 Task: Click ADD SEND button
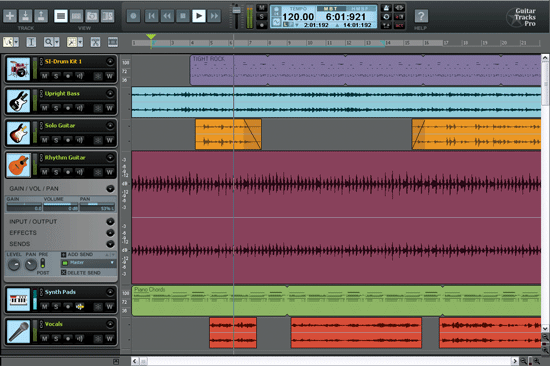point(77,254)
